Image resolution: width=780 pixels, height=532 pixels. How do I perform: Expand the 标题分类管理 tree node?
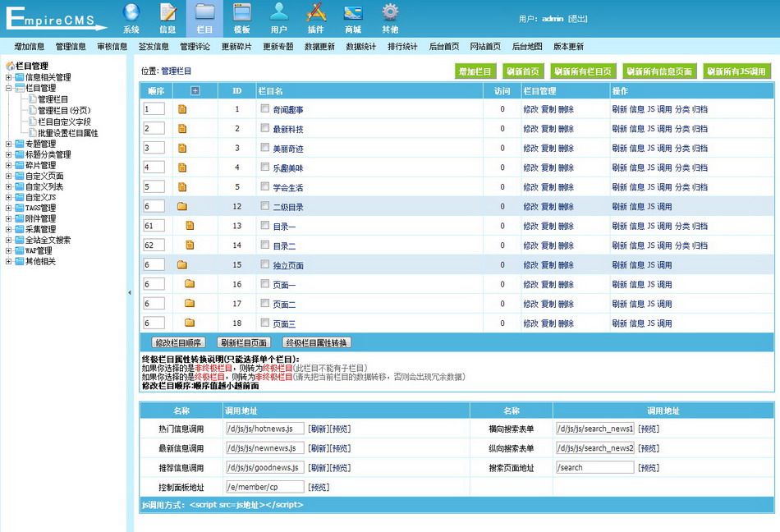pos(8,154)
